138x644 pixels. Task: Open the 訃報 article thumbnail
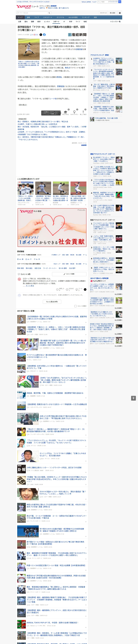pyautogui.click(x=21, y=469)
